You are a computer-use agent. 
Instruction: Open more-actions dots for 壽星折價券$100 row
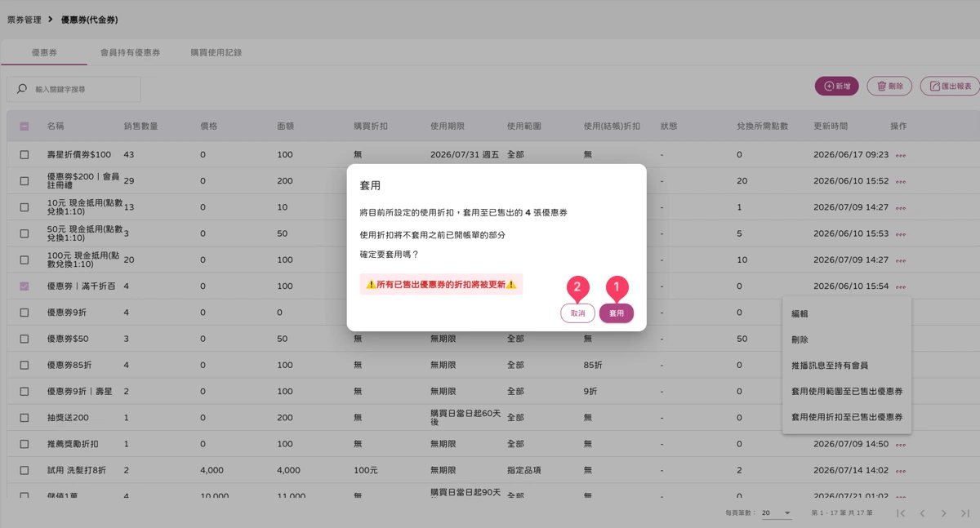900,155
